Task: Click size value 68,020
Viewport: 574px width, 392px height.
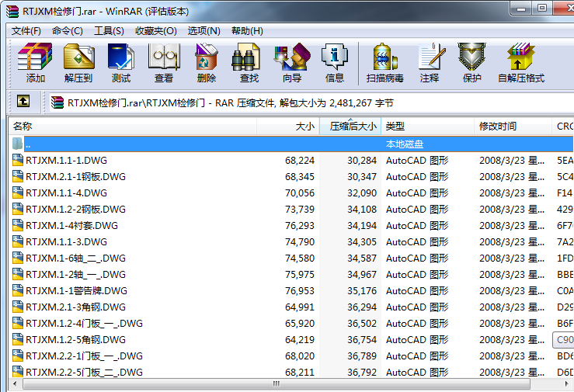Action: point(300,356)
